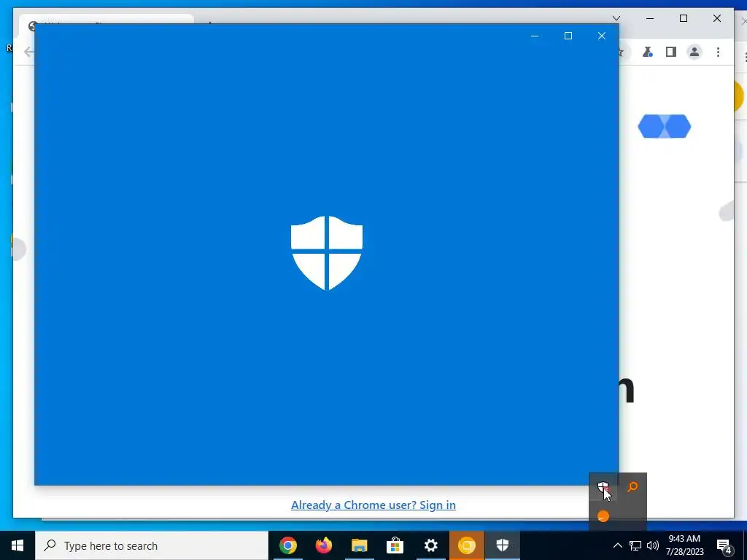Open network status icon in system tray

[635, 545]
